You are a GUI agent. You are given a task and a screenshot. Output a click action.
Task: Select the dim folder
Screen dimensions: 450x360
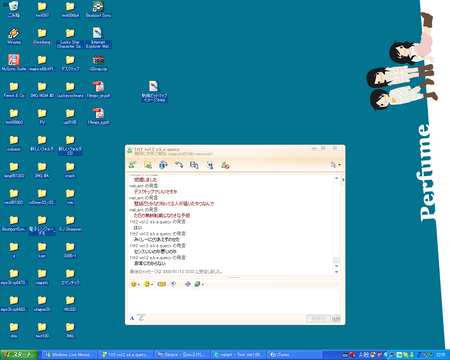click(14, 329)
